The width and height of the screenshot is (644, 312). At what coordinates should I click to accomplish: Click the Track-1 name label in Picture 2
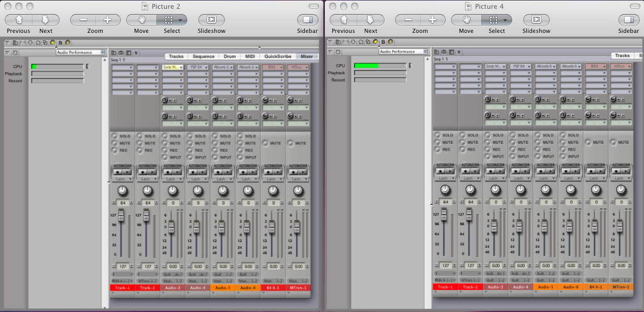pos(122,288)
